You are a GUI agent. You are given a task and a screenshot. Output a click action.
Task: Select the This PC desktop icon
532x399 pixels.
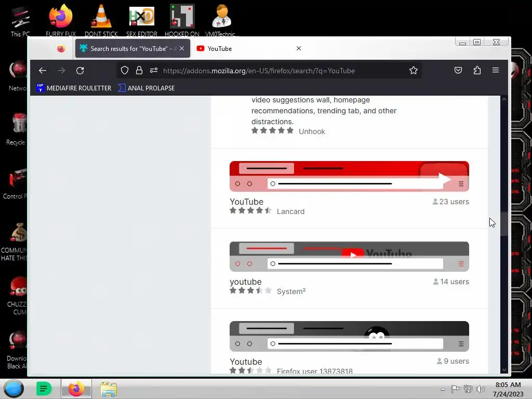pos(20,21)
